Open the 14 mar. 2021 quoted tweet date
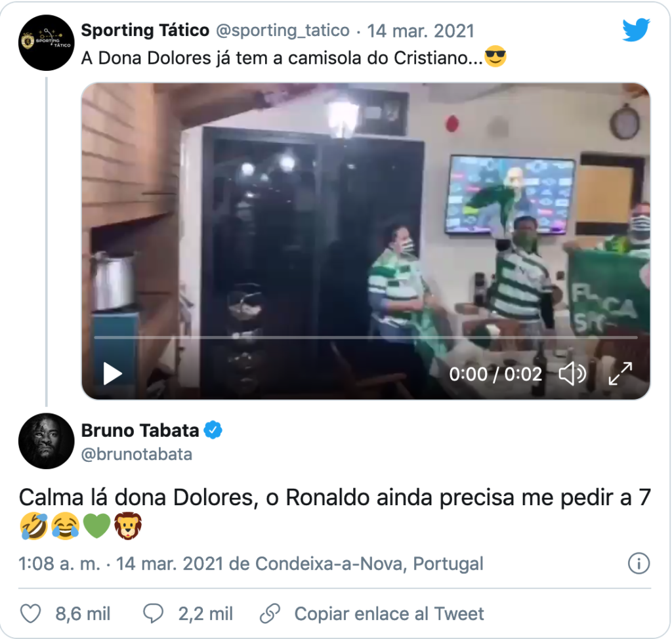Viewport: 672px width, 639px height. pyautogui.click(x=421, y=31)
